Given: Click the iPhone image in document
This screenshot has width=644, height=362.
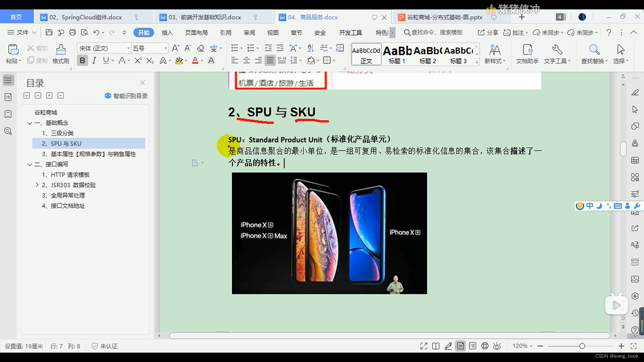Looking at the screenshot, I should [329, 233].
